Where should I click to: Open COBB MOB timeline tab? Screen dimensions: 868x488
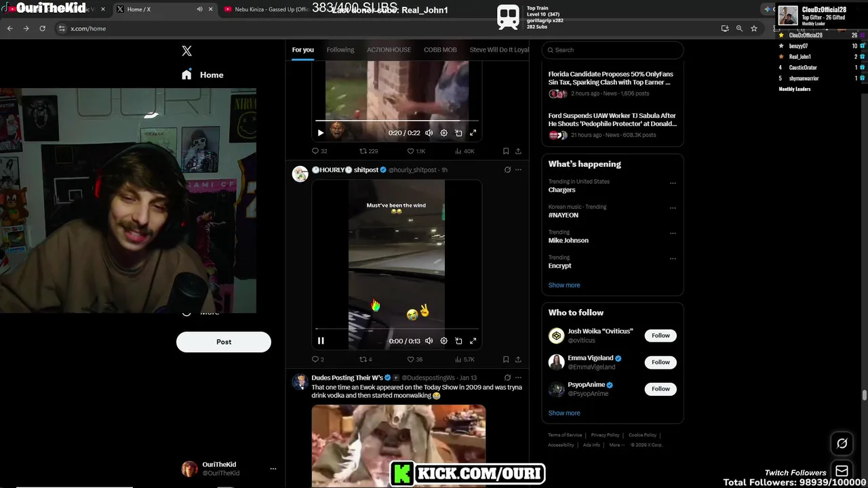pos(440,49)
